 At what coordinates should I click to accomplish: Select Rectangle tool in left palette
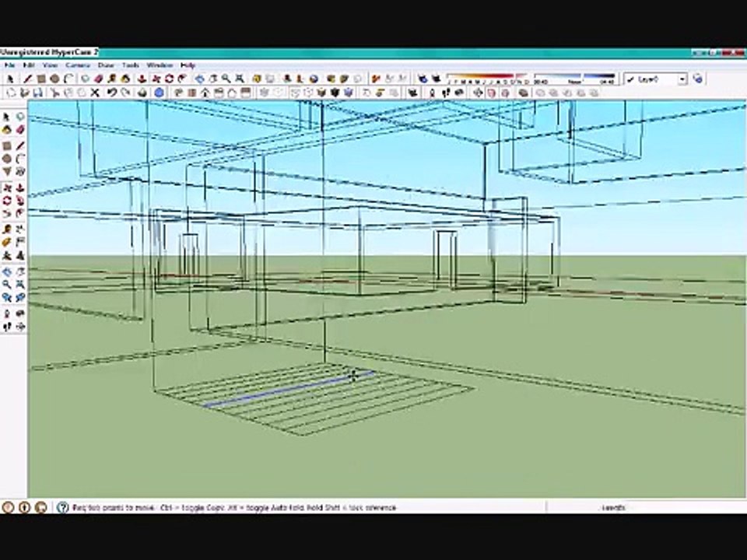pos(7,145)
